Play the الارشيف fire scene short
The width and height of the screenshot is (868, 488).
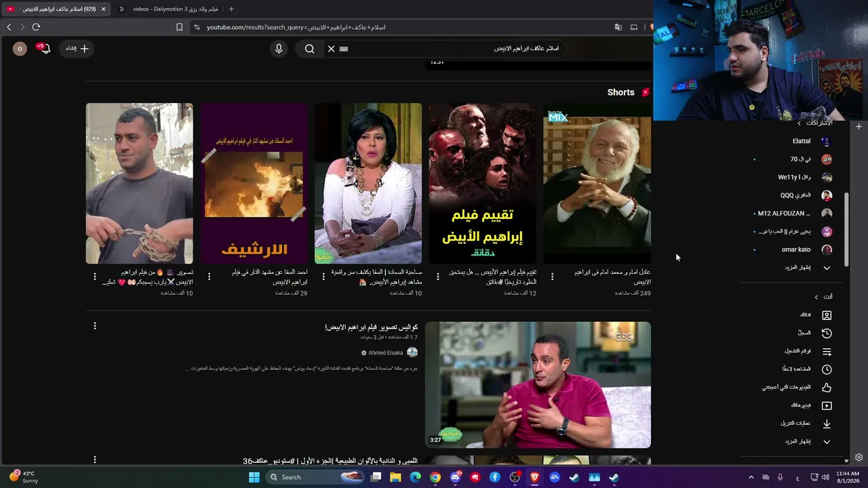pos(254,183)
